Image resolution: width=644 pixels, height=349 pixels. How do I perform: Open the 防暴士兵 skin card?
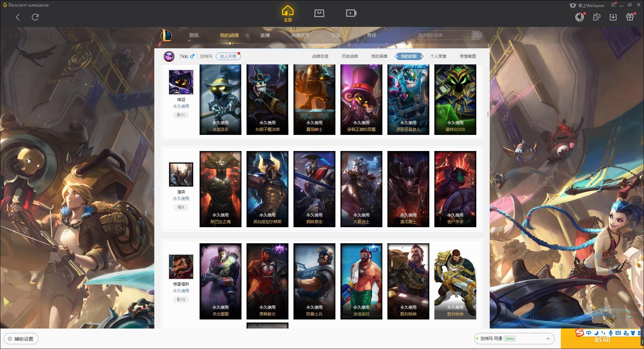tap(314, 281)
